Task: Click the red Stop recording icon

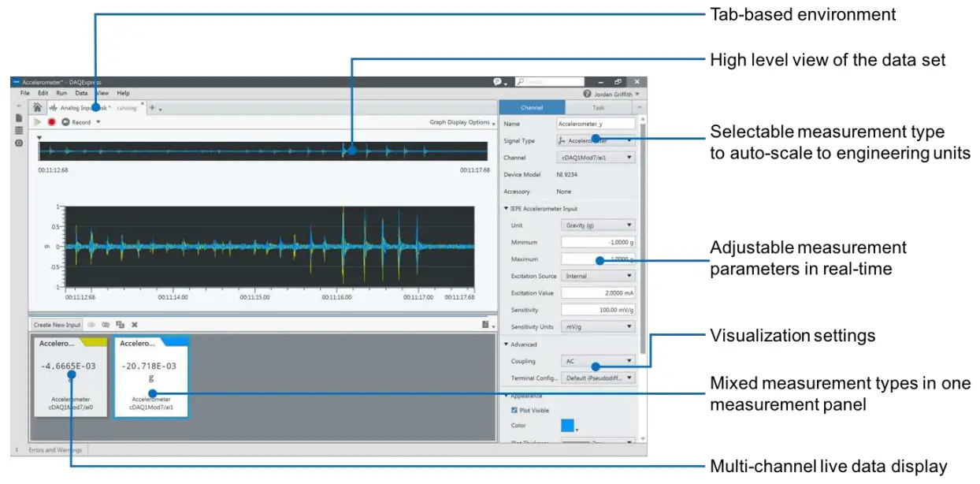Action: coord(51,122)
